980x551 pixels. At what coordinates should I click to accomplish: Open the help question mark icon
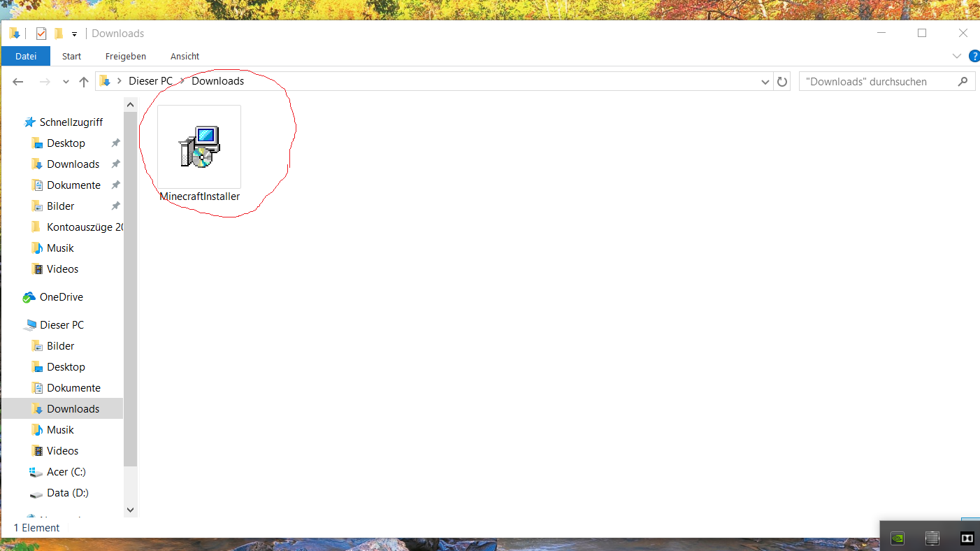click(x=974, y=56)
